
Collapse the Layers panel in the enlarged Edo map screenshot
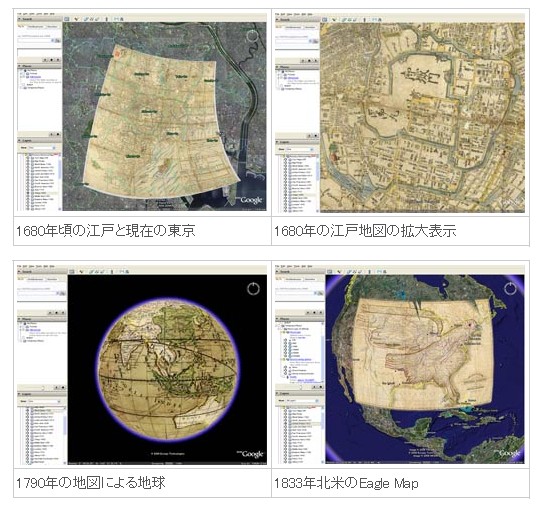[278, 142]
